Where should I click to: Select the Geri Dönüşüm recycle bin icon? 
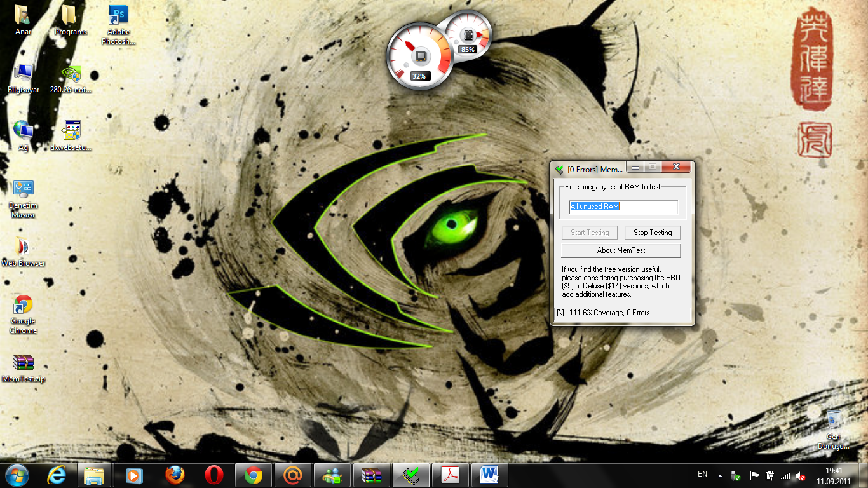tap(834, 429)
